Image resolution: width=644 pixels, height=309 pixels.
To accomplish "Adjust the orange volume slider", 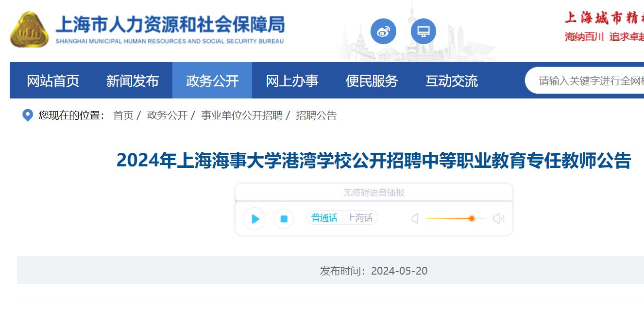I will 456,219.
